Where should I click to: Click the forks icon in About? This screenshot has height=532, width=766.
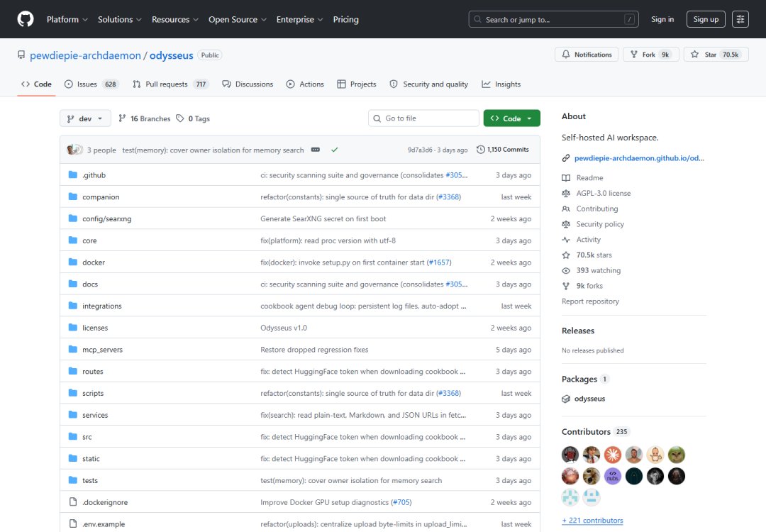click(566, 286)
